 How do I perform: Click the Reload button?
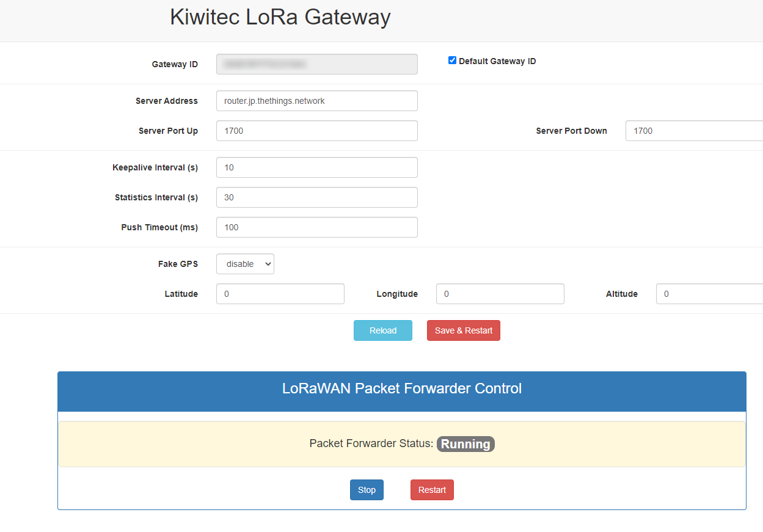click(x=383, y=330)
